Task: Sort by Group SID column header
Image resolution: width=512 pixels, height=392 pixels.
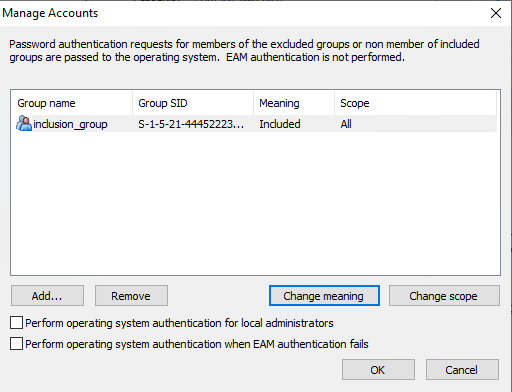Action: click(x=193, y=103)
